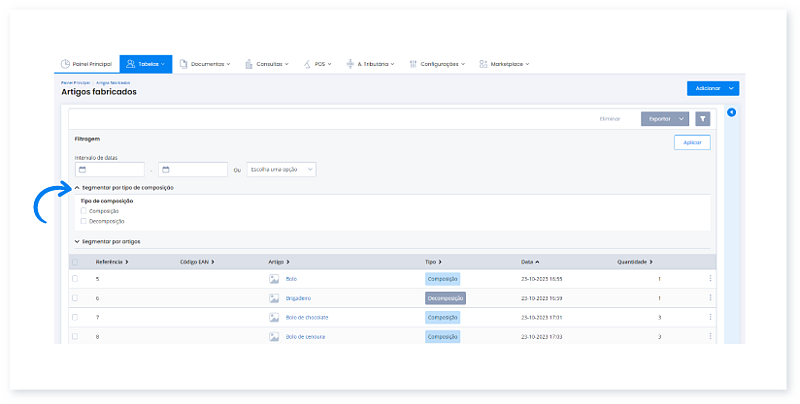Select row checkbox for Bolo de chocolate
This screenshot has height=404, width=800.
click(75, 317)
